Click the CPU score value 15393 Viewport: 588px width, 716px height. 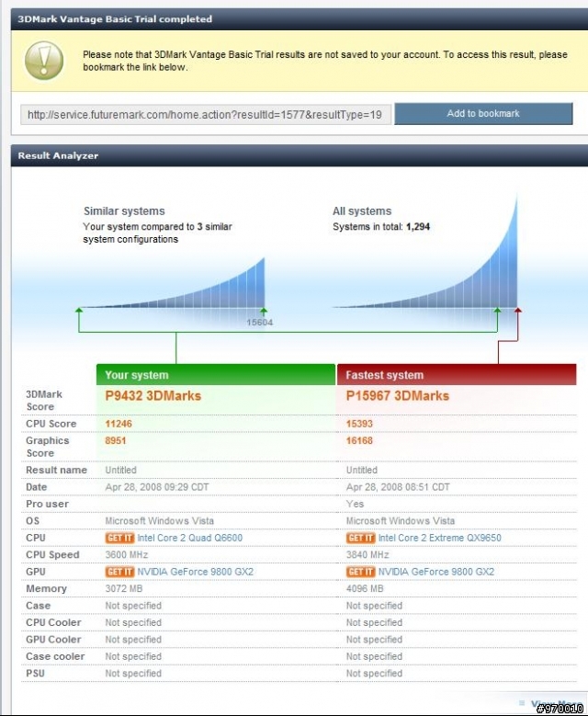tap(359, 424)
